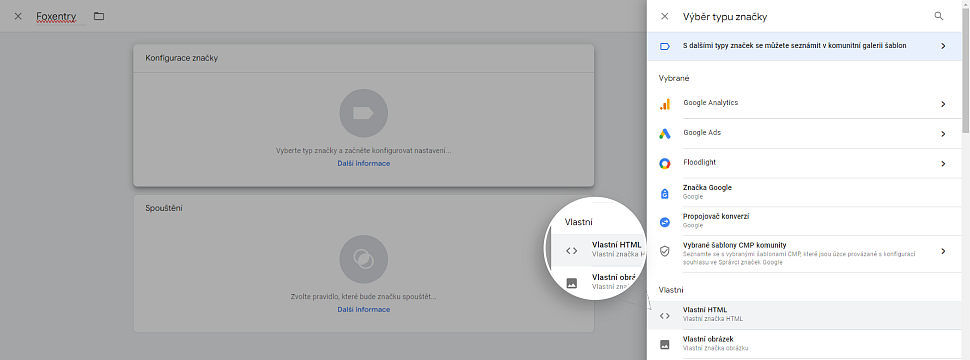Open community template gallery banner arrow

click(x=943, y=46)
